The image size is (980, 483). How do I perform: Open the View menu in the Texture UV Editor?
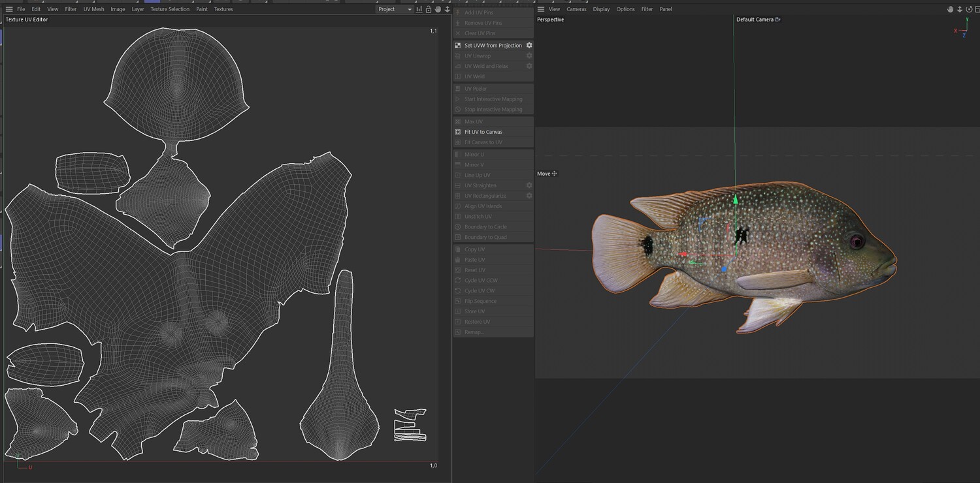[x=53, y=9]
